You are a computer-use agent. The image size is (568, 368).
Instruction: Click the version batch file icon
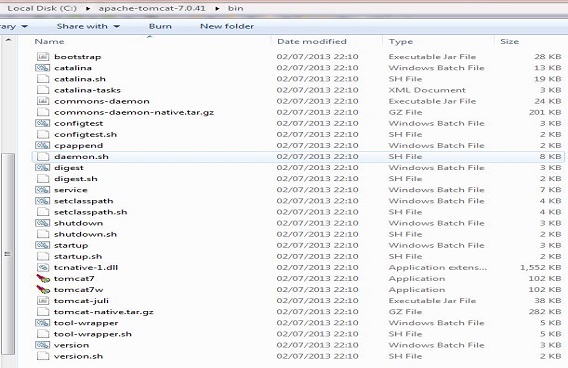(x=42, y=345)
